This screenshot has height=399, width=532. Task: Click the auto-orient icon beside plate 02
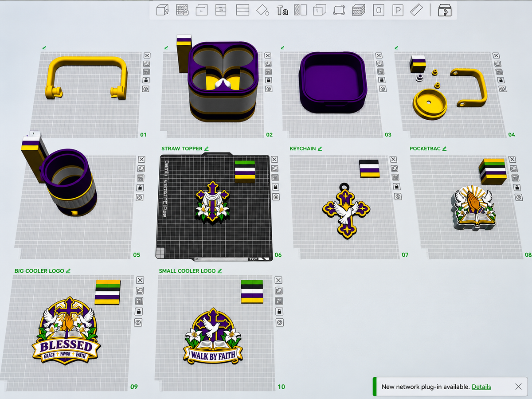click(x=269, y=64)
